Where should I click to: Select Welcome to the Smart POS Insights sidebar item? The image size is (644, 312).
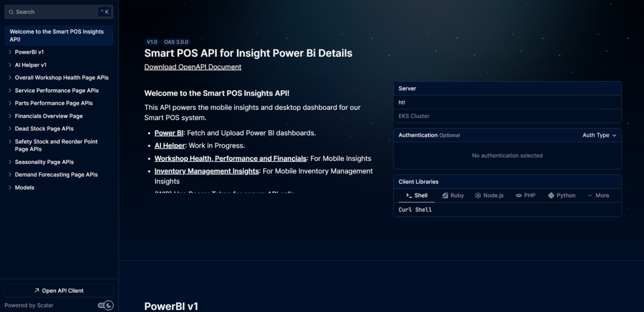(x=57, y=36)
